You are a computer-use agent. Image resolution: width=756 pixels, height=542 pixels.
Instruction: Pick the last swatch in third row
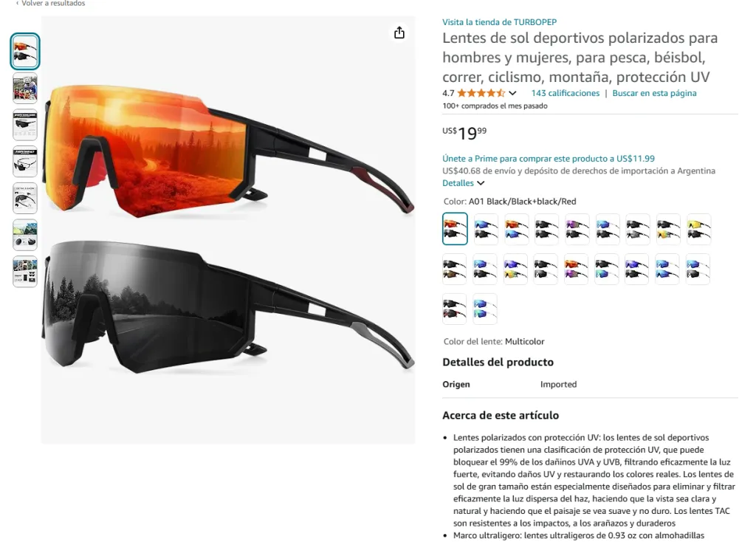(485, 309)
